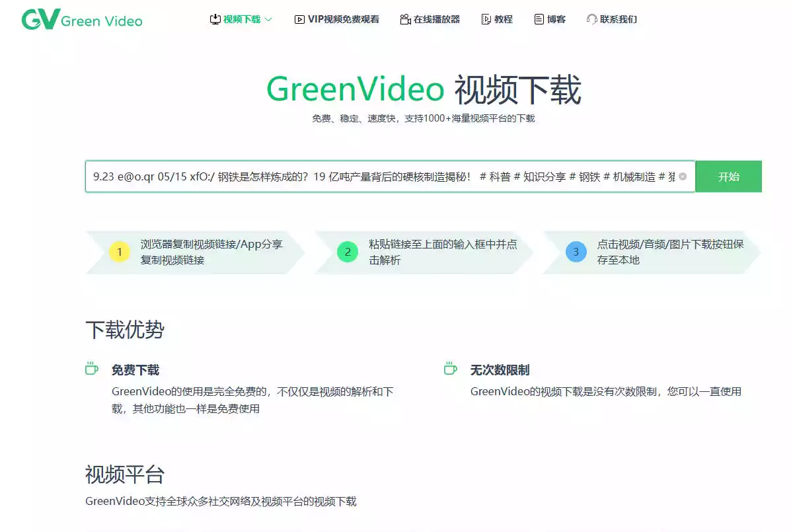793x532 pixels.
Task: Click the cup icon beside 无次数限制
Action: coord(451,368)
